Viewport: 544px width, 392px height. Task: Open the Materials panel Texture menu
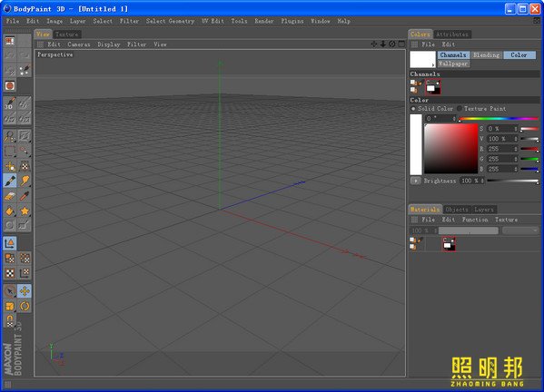pyautogui.click(x=506, y=220)
